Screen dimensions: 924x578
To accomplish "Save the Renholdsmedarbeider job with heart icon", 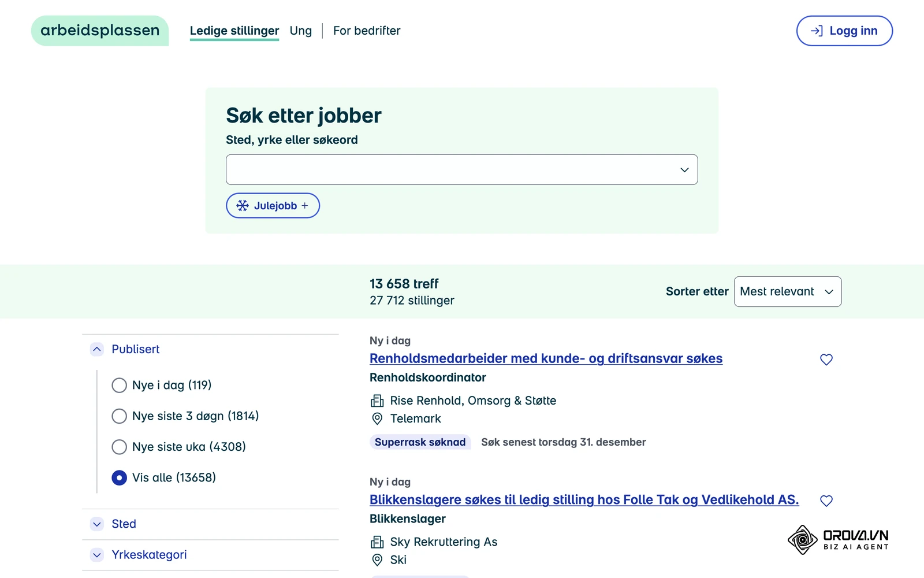I will (x=826, y=360).
